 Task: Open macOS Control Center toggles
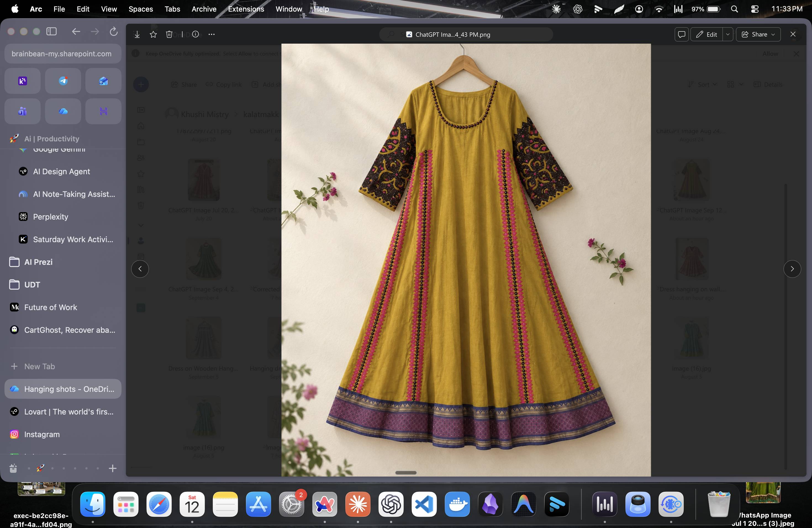755,9
